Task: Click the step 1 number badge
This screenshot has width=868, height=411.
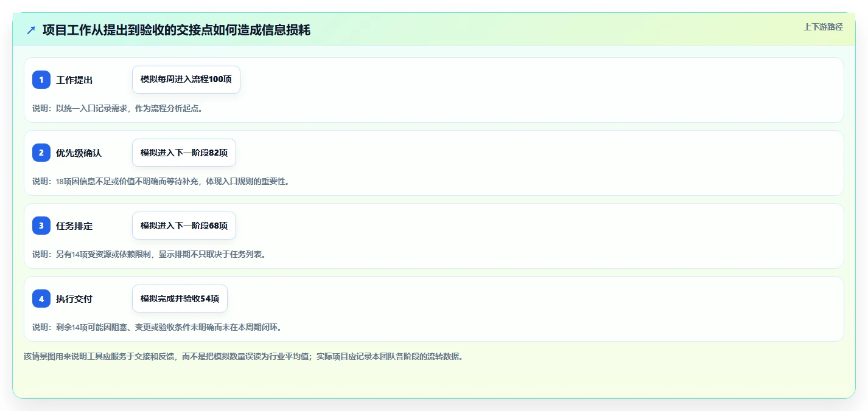Action: pos(41,80)
